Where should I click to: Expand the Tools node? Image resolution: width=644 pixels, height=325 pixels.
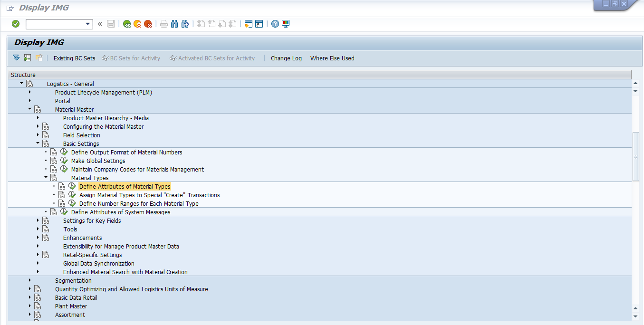pyautogui.click(x=38, y=229)
